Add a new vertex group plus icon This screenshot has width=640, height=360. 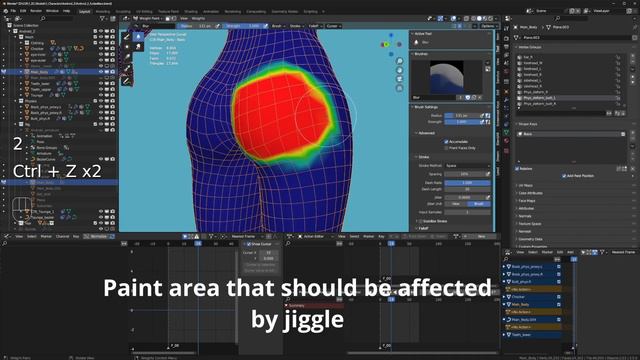click(633, 56)
